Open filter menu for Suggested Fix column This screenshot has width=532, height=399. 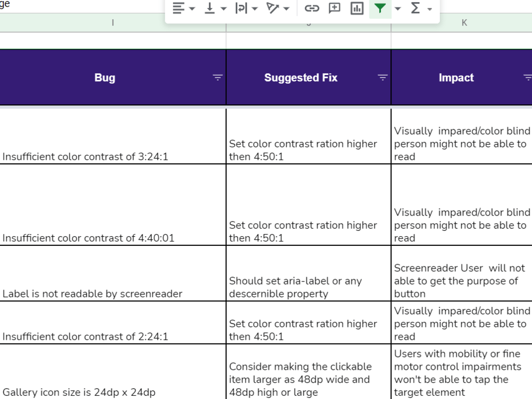tap(383, 77)
